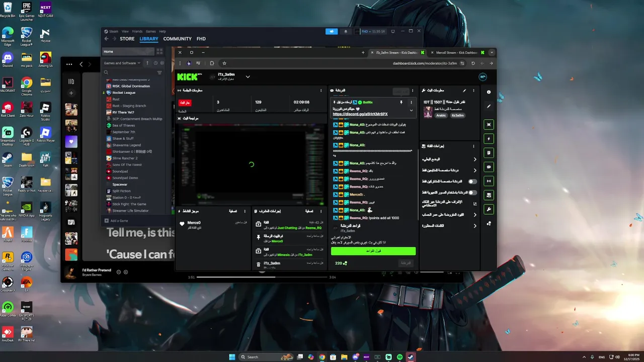The image size is (644, 362).
Task: Click the channel points icon beside 220
Action: (x=345, y=263)
